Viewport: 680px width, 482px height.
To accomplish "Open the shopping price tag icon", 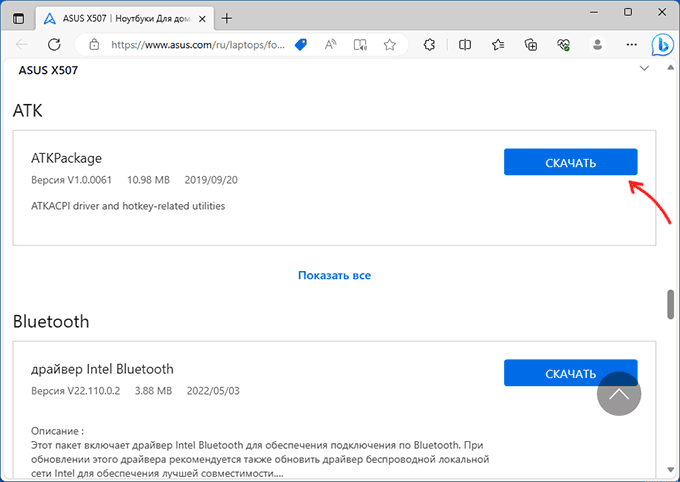I will coord(301,44).
